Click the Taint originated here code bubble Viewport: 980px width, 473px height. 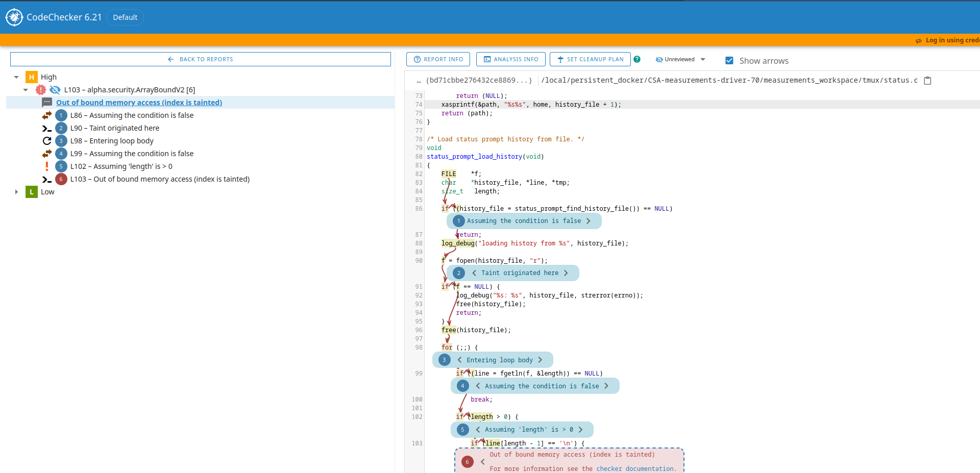tap(513, 273)
